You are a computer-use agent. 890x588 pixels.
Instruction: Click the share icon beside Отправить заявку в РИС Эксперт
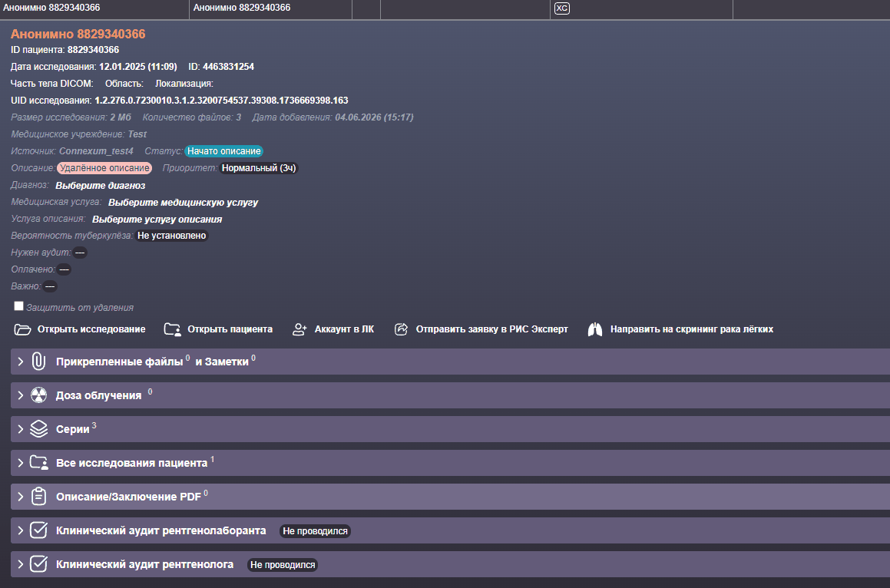pos(401,329)
